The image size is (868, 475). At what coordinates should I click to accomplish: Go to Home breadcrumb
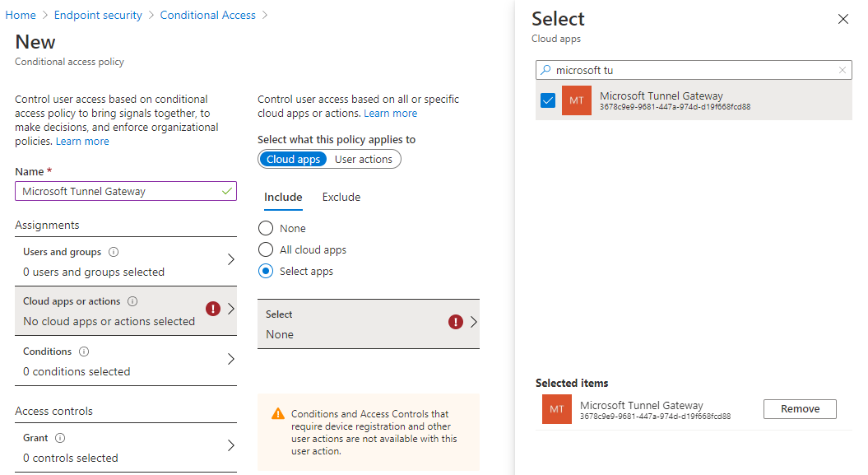click(21, 15)
